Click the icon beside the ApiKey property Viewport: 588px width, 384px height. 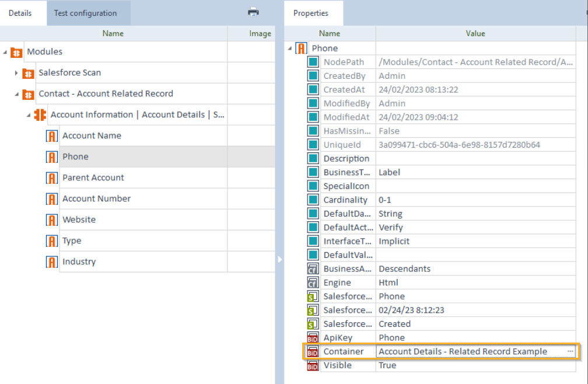click(x=313, y=338)
